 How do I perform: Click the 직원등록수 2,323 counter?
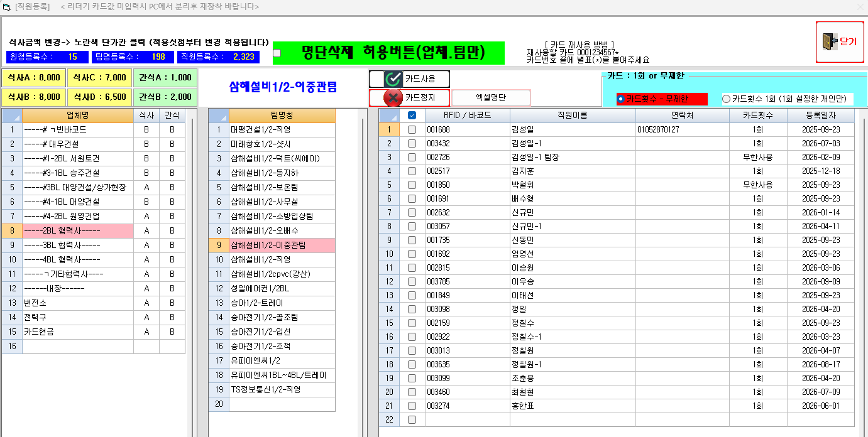(217, 57)
